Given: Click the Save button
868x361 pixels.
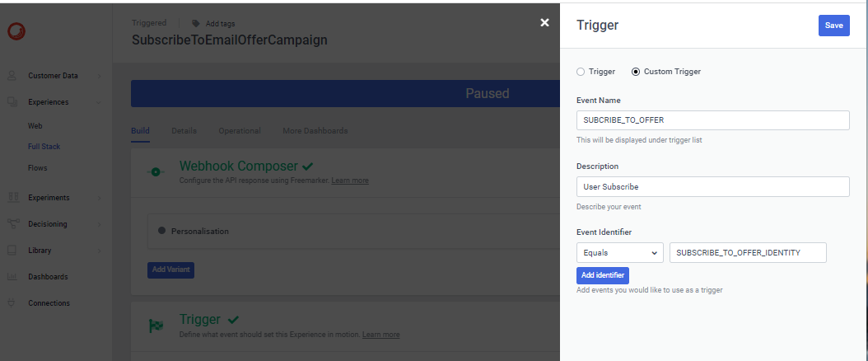Looking at the screenshot, I should coord(833,26).
